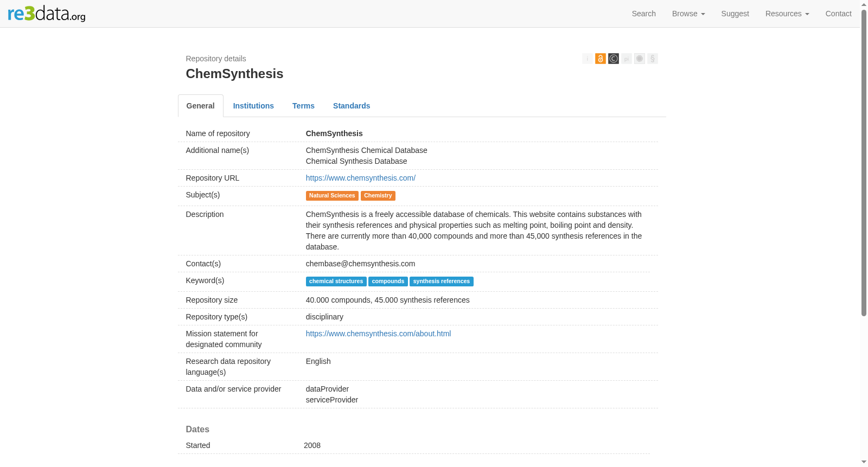Open the Suggest page link
868x467 pixels.
(735, 14)
